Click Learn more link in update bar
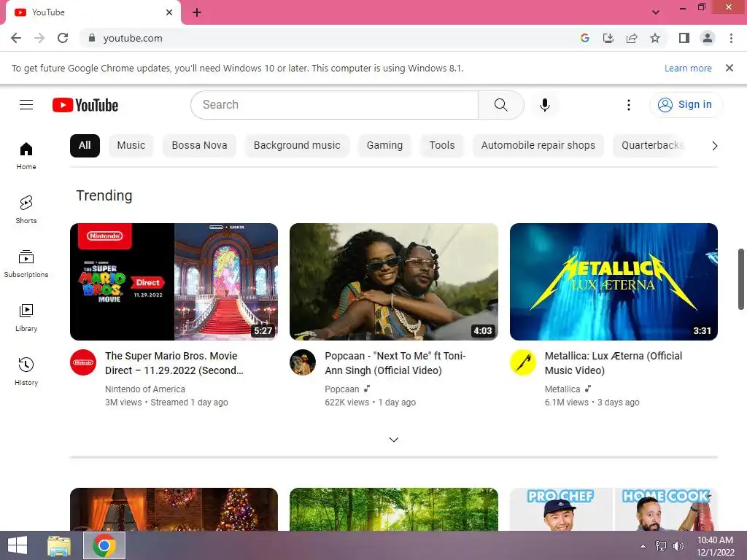Viewport: 747px width, 560px height. (x=688, y=68)
